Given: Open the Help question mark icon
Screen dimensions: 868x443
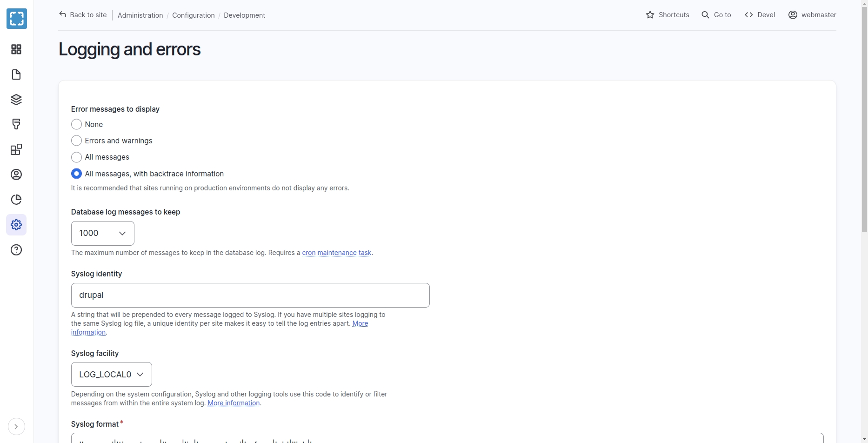Looking at the screenshot, I should tap(16, 250).
